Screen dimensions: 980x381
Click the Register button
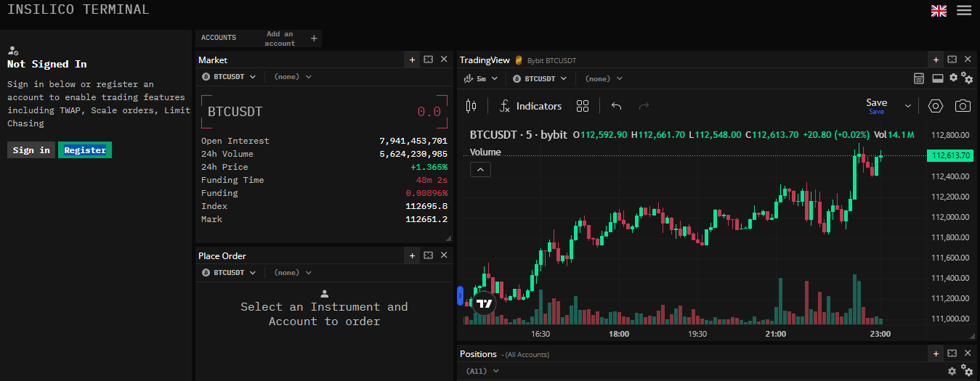(x=85, y=150)
